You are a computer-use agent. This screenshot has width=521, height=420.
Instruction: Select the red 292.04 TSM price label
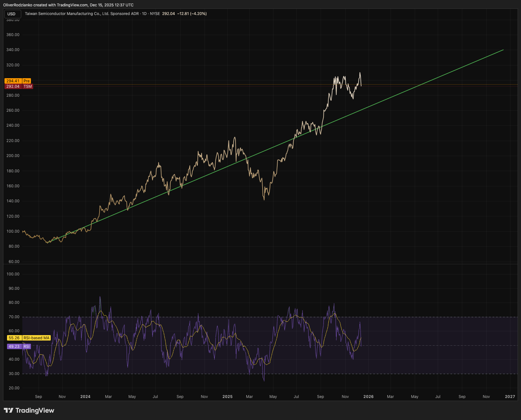tap(19, 86)
